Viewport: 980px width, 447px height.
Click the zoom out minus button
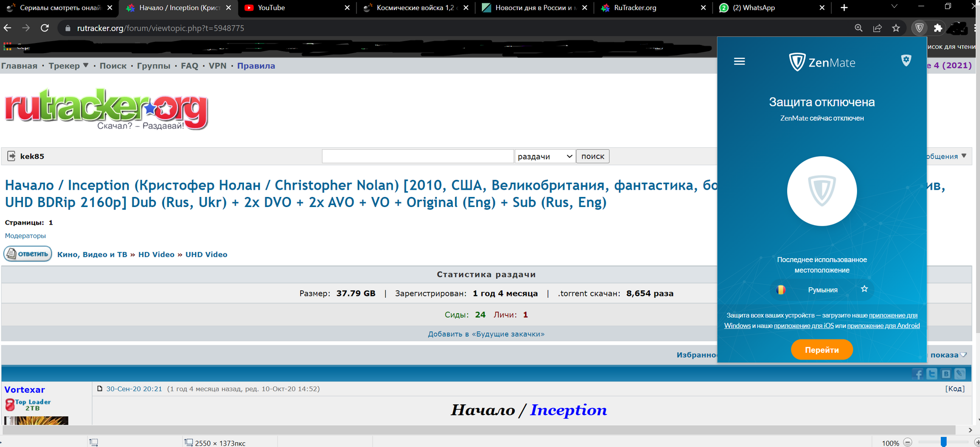[x=908, y=443]
